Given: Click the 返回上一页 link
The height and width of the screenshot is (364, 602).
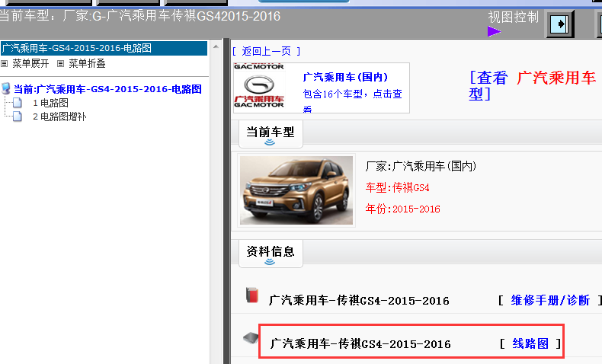Looking at the screenshot, I should click(267, 51).
